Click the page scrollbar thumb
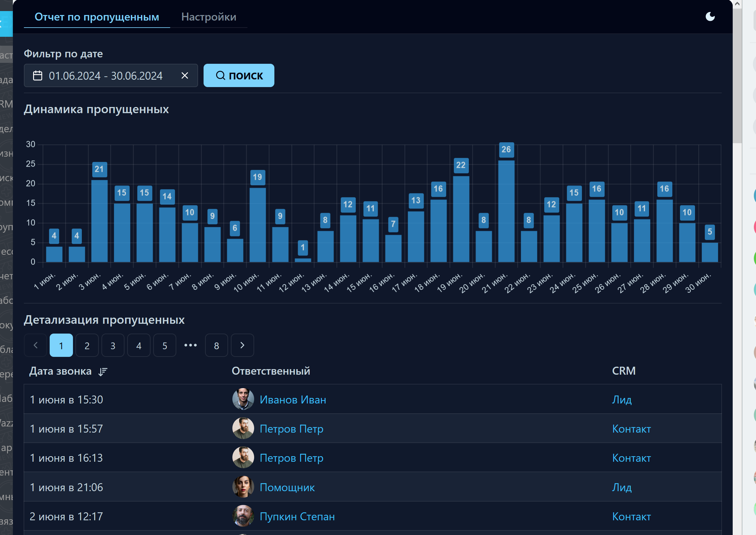The width and height of the screenshot is (756, 535). (x=737, y=76)
